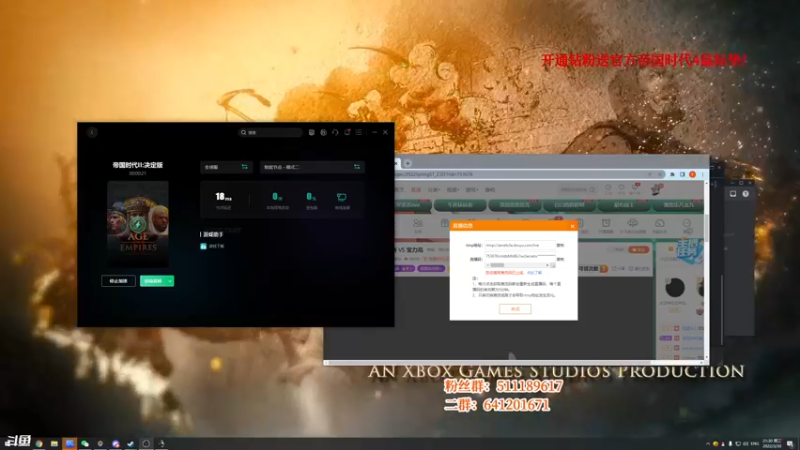Click the heart follow icon in site header
Viewport: 800px width, 450px height.
tap(621, 188)
